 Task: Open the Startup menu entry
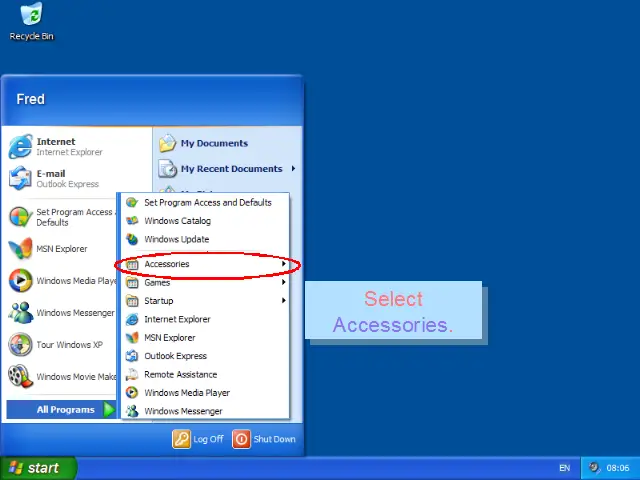tap(205, 301)
